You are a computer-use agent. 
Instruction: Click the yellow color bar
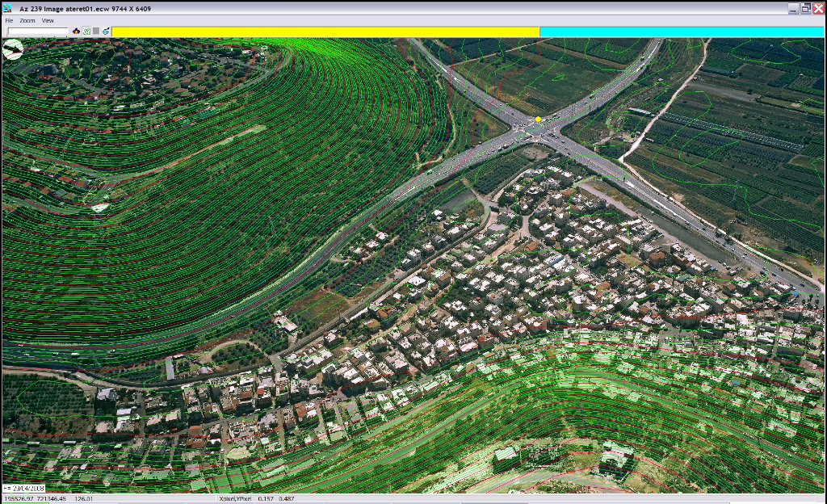[325, 31]
